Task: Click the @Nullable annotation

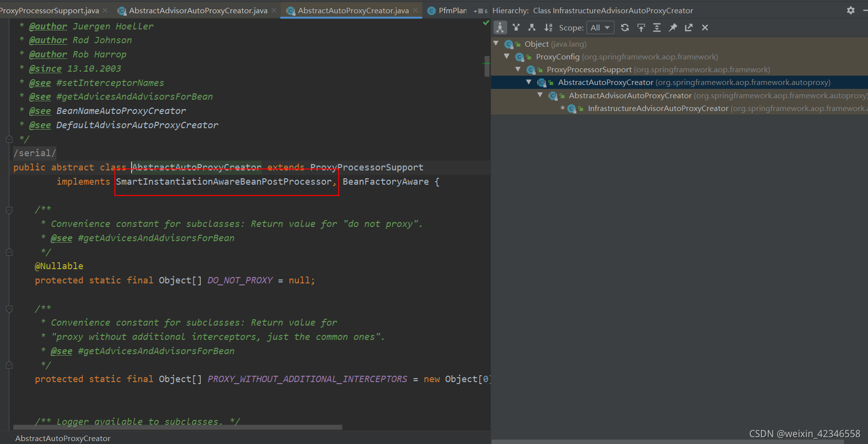Action: tap(59, 266)
